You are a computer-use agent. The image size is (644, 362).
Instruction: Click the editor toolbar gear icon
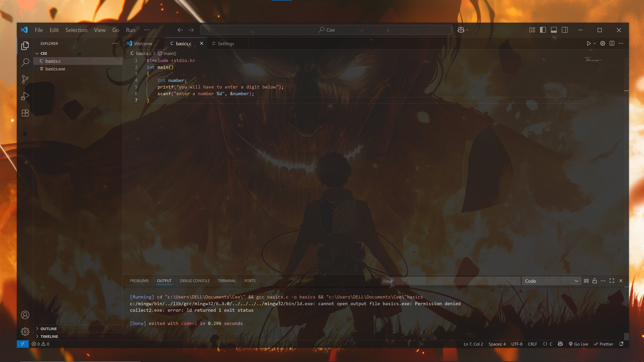click(x=602, y=43)
